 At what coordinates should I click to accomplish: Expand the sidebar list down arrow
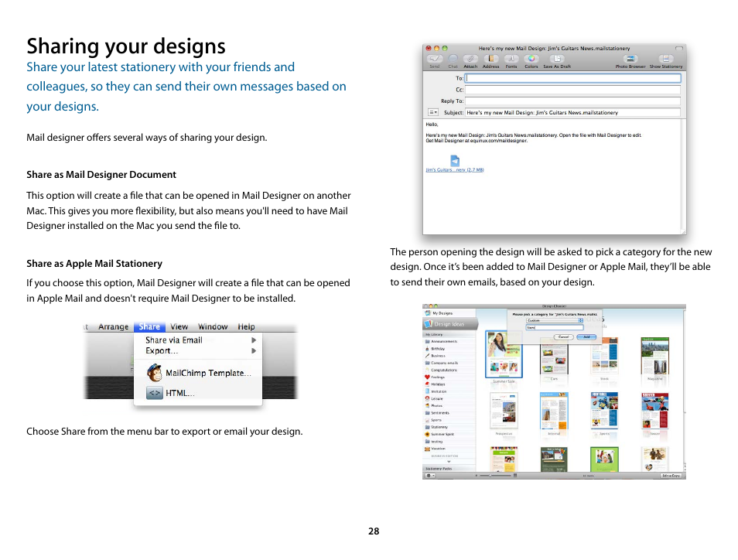(x=449, y=462)
